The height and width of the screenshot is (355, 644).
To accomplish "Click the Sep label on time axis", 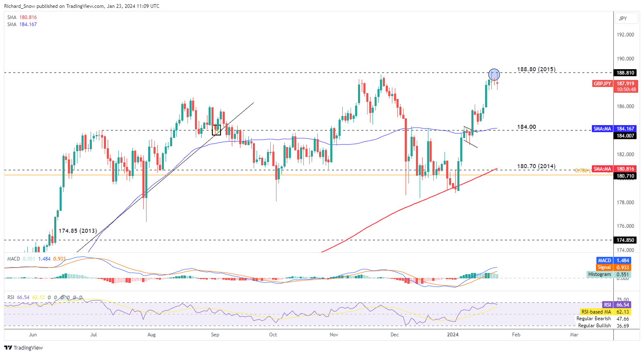I will [x=215, y=335].
